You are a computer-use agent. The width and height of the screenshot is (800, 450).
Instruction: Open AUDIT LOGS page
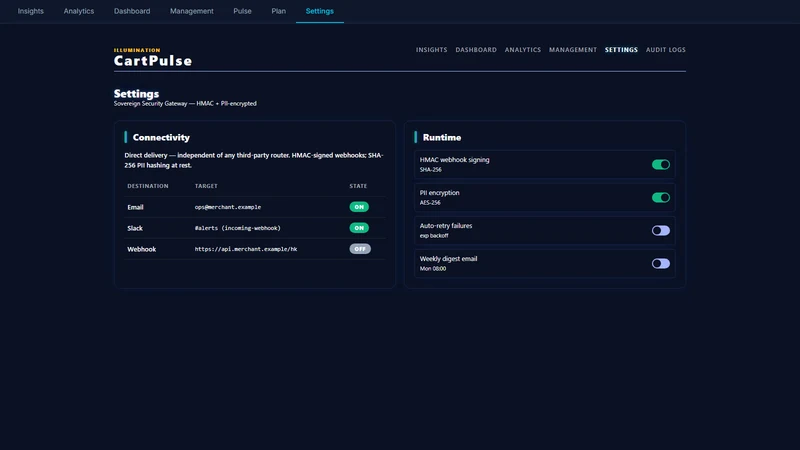665,50
